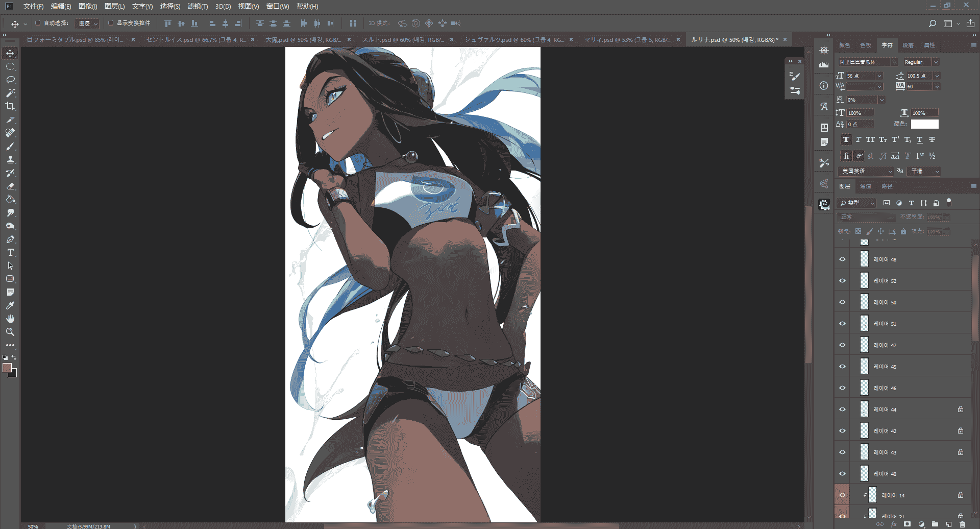Switch to the スルト.psd document tab
980x529 pixels.
(403, 39)
